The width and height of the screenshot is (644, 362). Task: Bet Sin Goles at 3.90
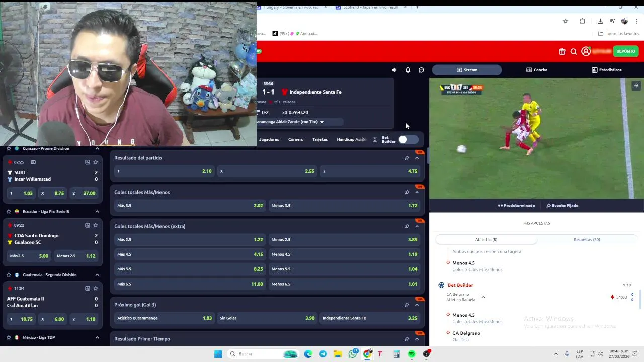(x=267, y=318)
